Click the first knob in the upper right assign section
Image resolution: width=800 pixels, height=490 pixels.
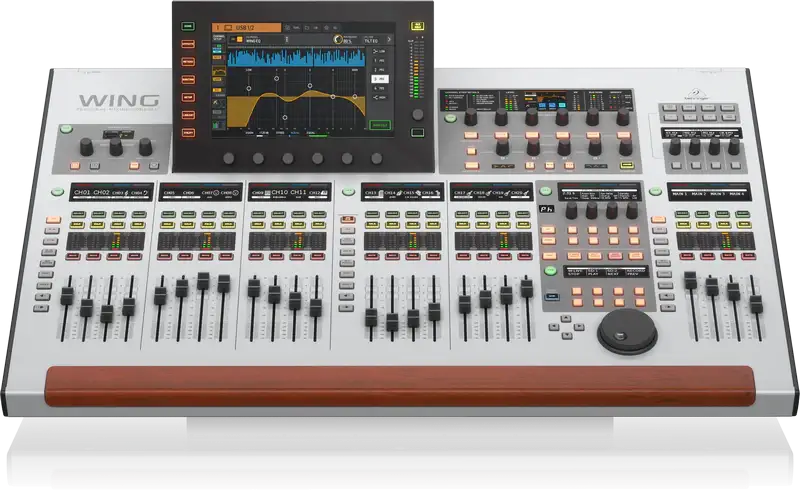point(674,147)
